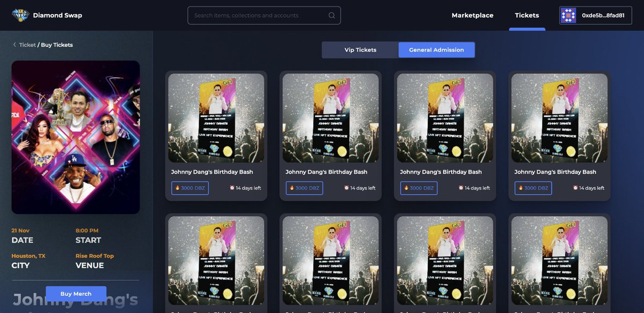Screen dimensions: 644x313
Task: Open second ticket thumbnail in second row
Action: tap(331, 261)
